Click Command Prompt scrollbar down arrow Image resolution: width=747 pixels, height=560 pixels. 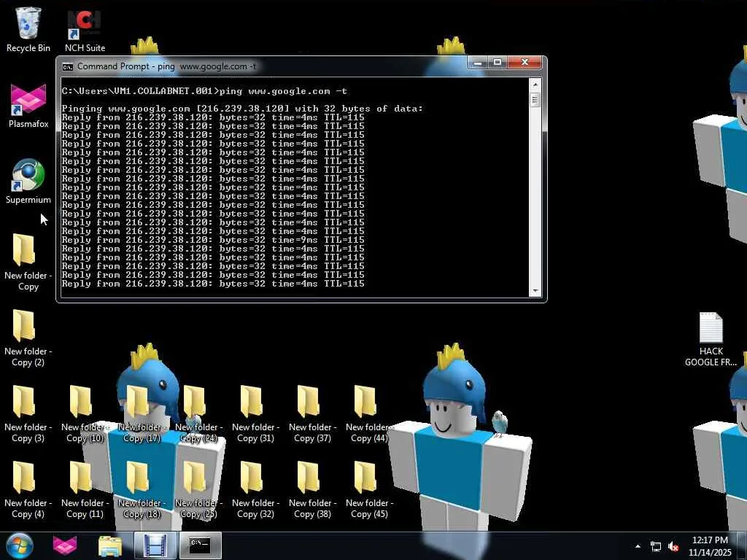(x=535, y=290)
